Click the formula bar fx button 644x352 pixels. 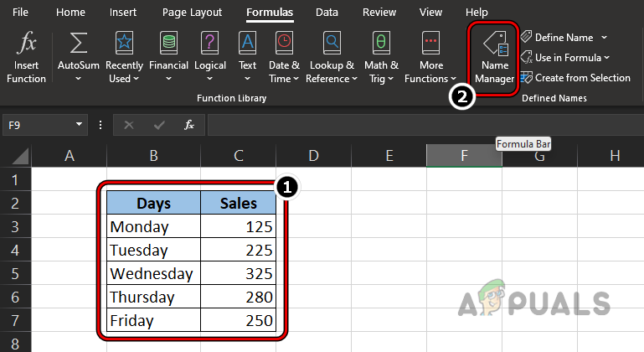coord(189,125)
